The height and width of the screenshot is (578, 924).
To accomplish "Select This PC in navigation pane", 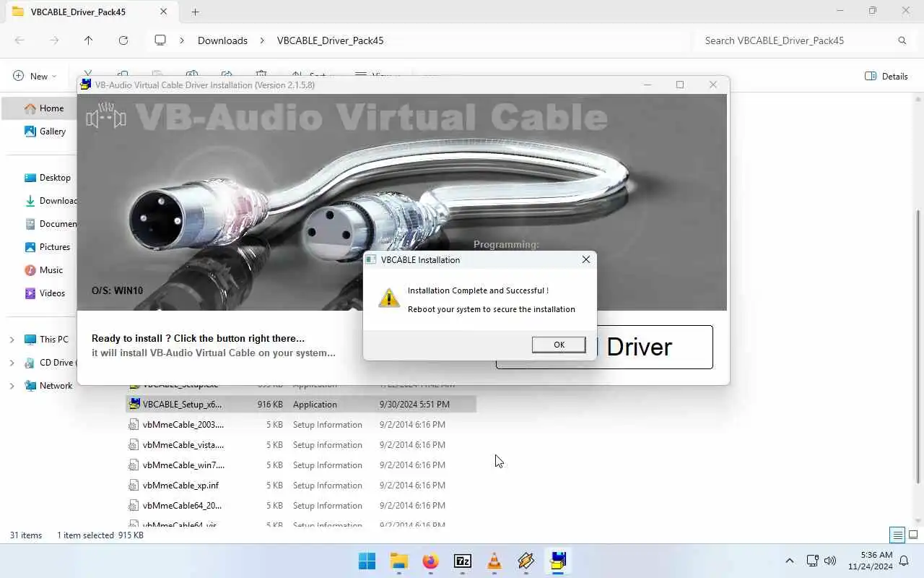I will (x=54, y=340).
